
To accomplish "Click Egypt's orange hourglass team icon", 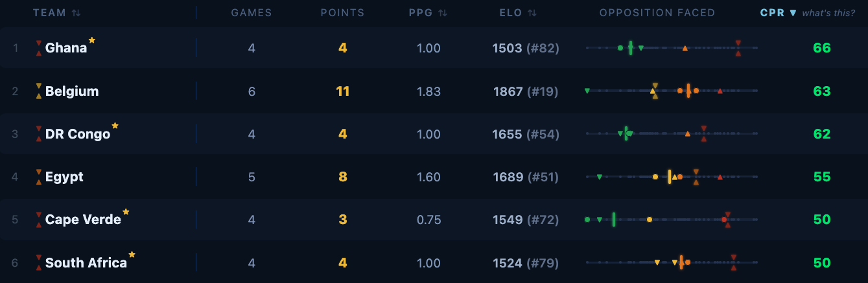I will point(39,177).
